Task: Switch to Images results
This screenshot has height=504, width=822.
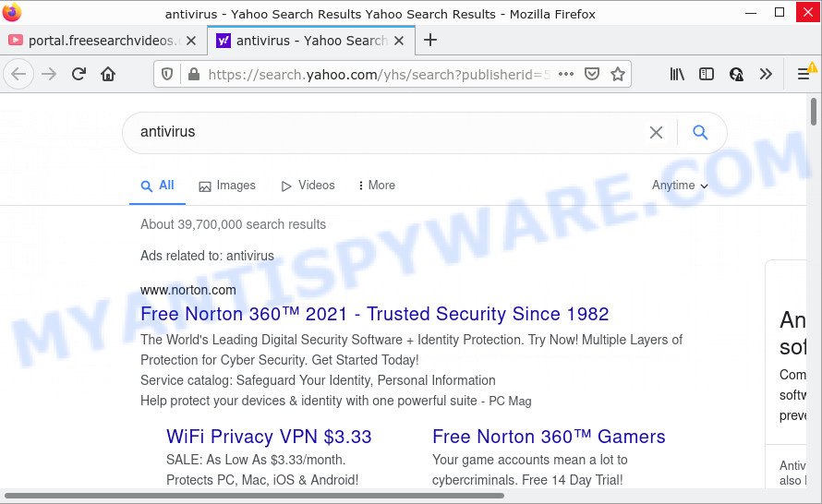Action: 227,186
